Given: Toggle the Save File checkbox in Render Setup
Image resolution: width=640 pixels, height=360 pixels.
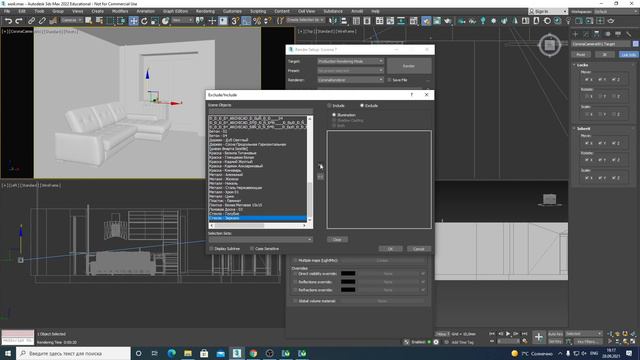Looking at the screenshot, I should (389, 80).
